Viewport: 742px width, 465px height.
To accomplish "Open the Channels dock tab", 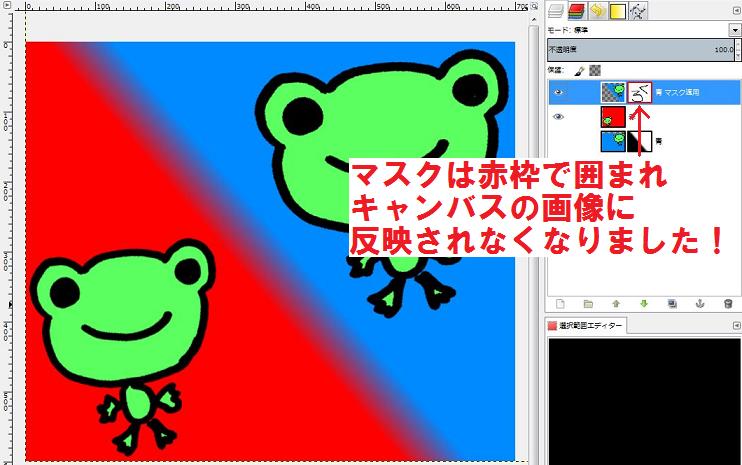I will point(576,11).
